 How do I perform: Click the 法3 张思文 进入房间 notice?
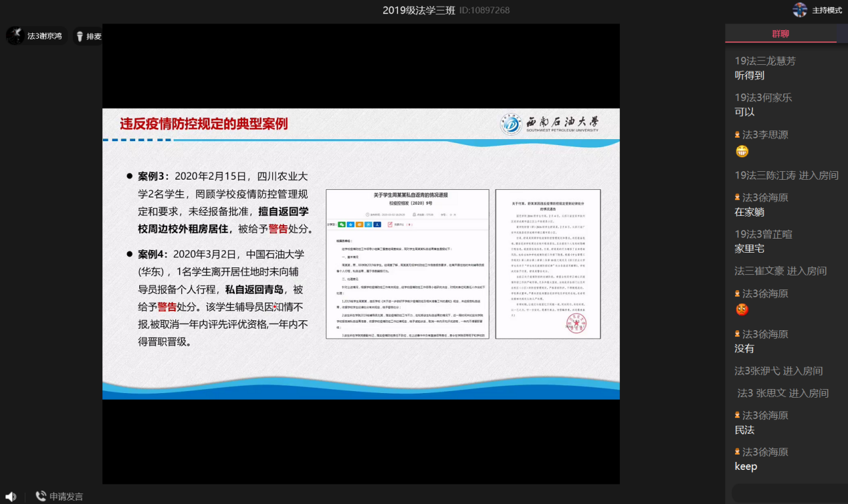783,393
